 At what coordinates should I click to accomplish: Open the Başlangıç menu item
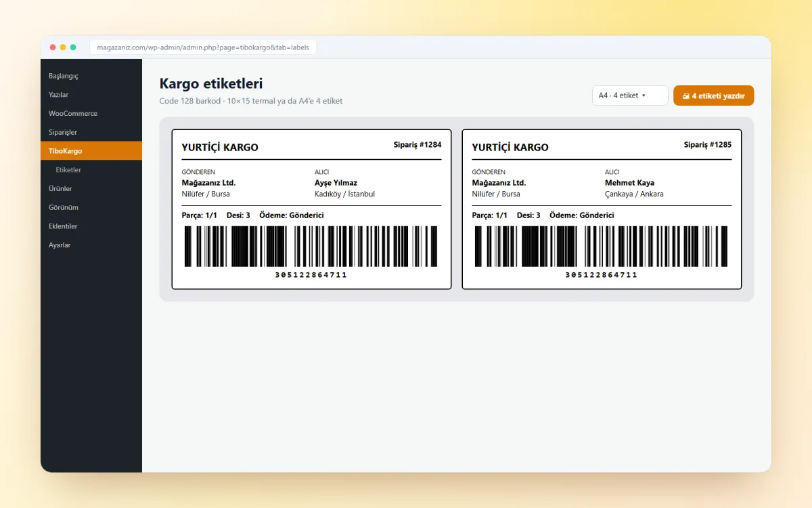pos(91,76)
